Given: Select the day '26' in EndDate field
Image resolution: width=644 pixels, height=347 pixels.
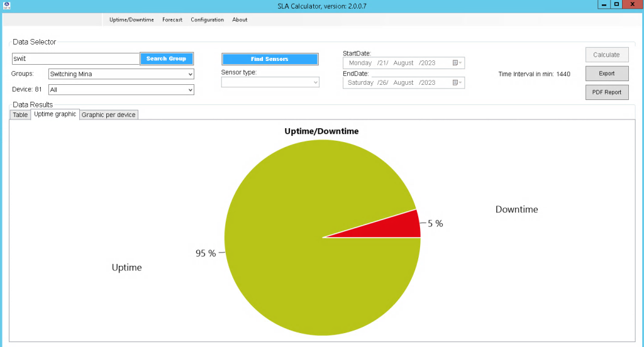Looking at the screenshot, I should pyautogui.click(x=383, y=82).
